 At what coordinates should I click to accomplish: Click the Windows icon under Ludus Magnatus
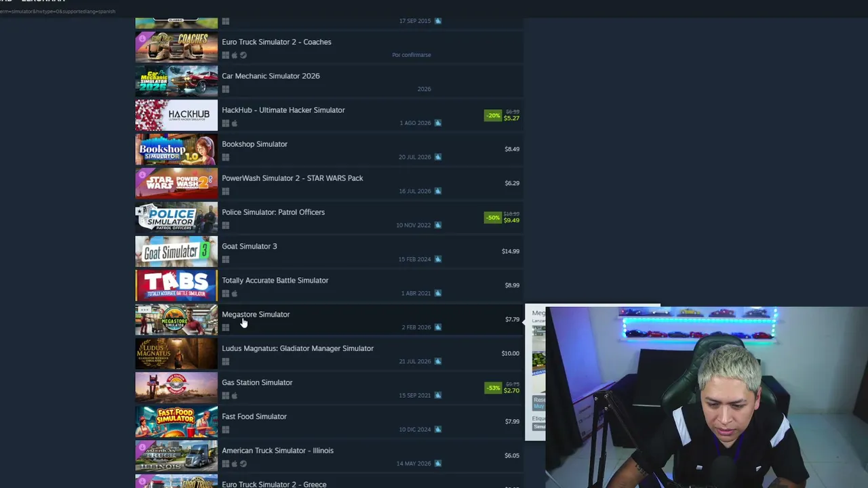tap(226, 361)
